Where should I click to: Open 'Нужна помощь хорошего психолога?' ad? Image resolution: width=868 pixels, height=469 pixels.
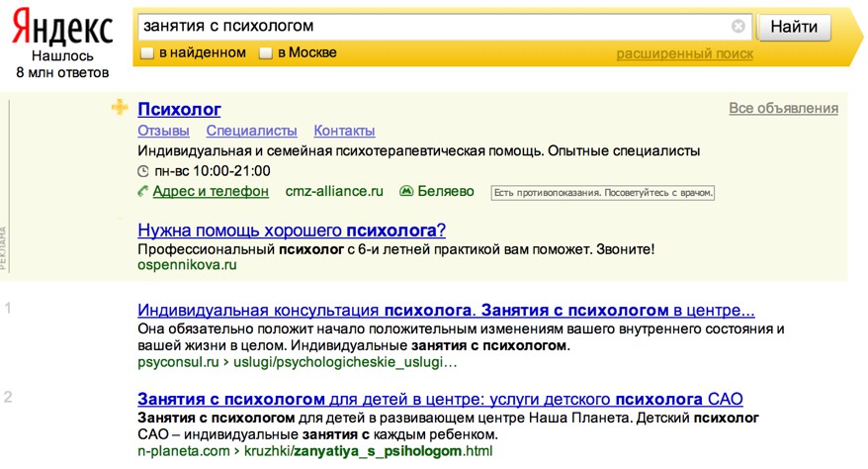(x=292, y=230)
